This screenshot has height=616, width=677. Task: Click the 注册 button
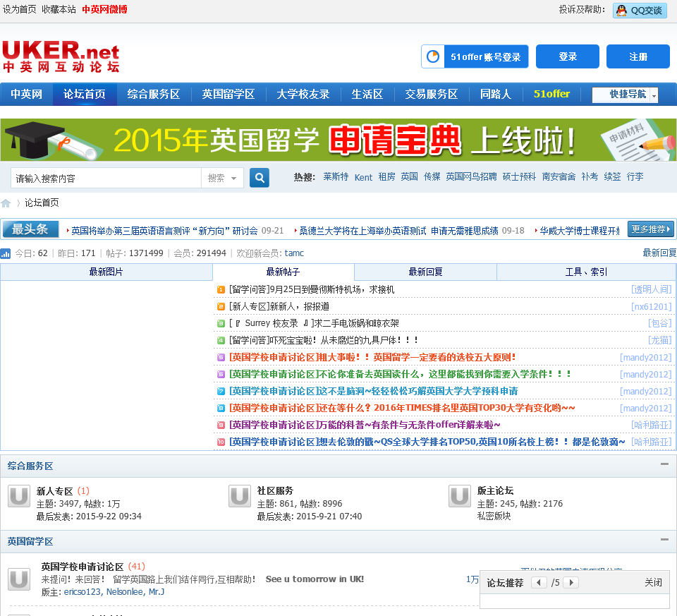pyautogui.click(x=638, y=56)
